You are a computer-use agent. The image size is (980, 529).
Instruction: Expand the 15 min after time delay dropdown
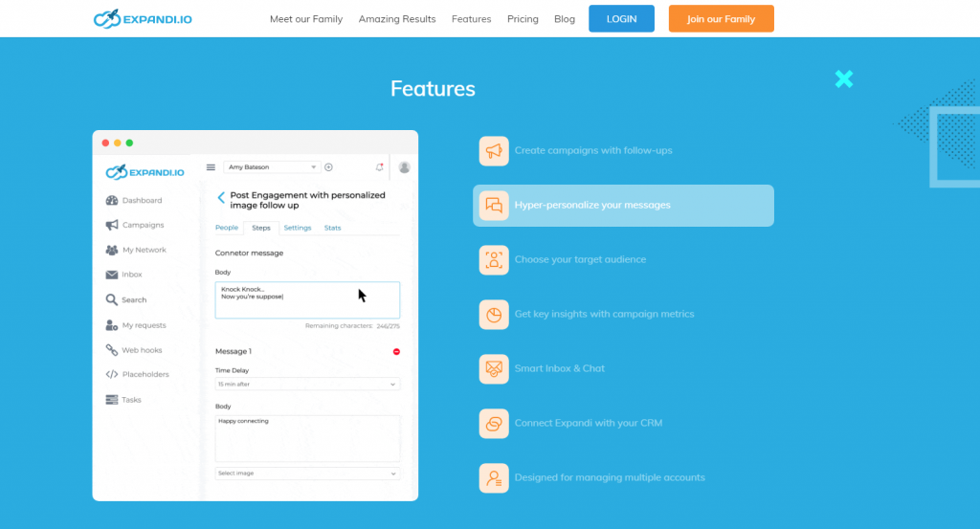pyautogui.click(x=307, y=384)
